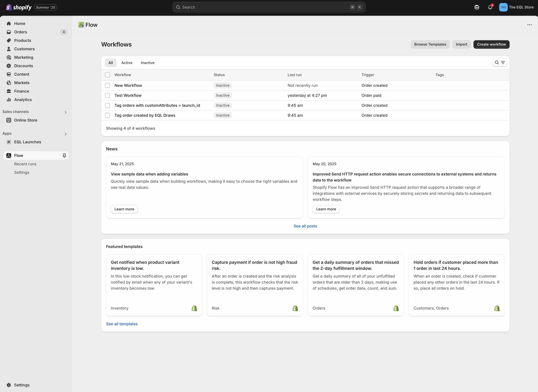The image size is (538, 392).
Task: Unpin Flow app using the pin icon
Action: tap(64, 155)
